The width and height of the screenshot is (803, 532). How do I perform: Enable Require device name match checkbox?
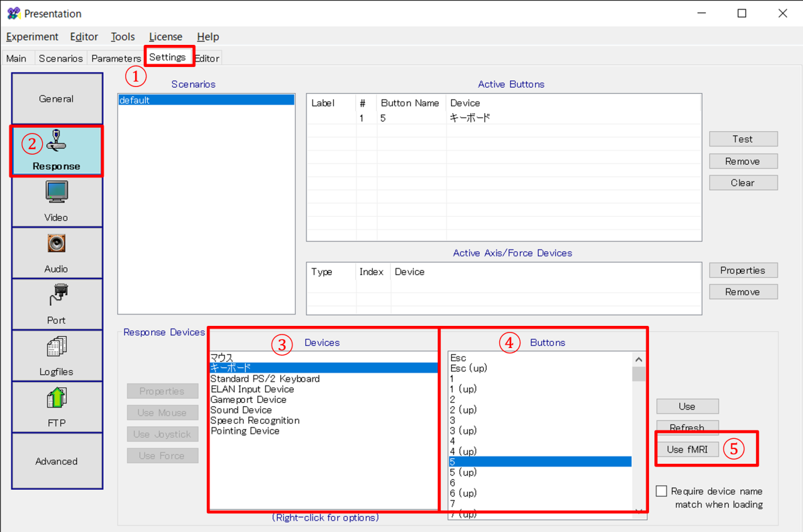click(x=661, y=491)
